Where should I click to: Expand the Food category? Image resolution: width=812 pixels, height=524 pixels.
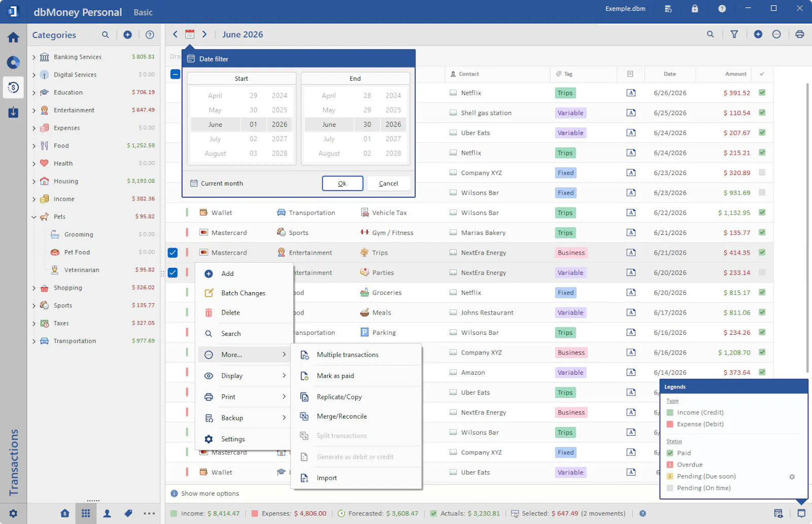[x=34, y=146]
